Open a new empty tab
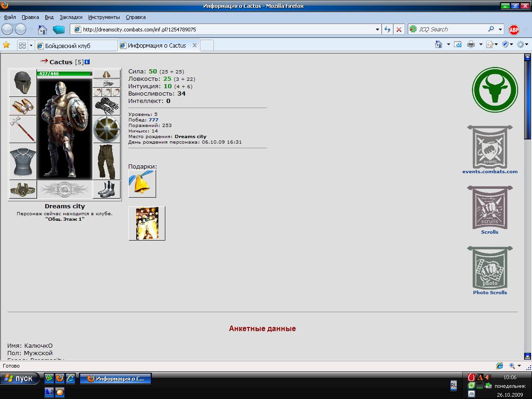532x399 pixels. tap(207, 45)
